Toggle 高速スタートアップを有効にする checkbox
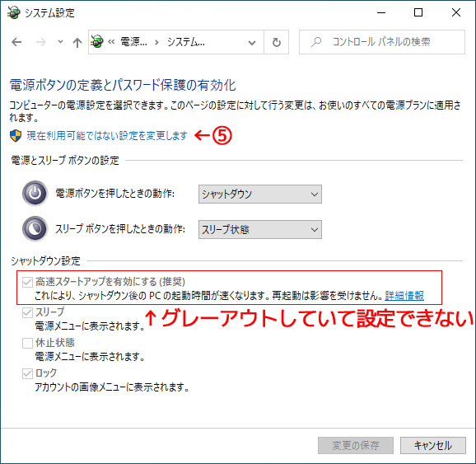 click(x=27, y=282)
